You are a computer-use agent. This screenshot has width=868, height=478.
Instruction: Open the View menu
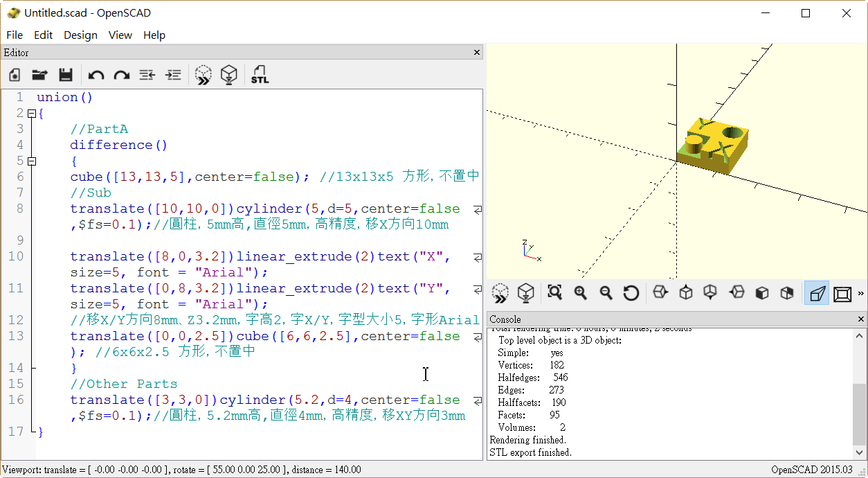tap(120, 35)
